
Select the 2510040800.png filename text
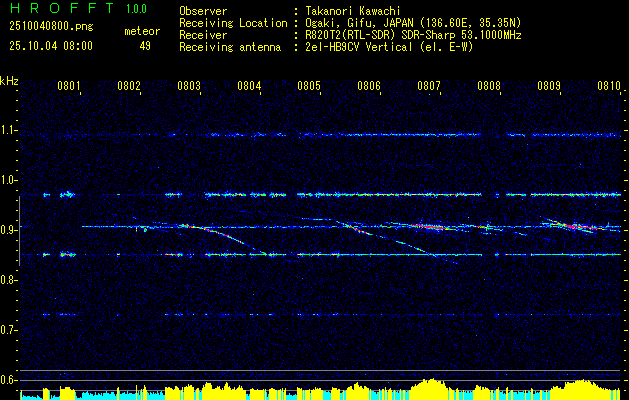pos(51,27)
